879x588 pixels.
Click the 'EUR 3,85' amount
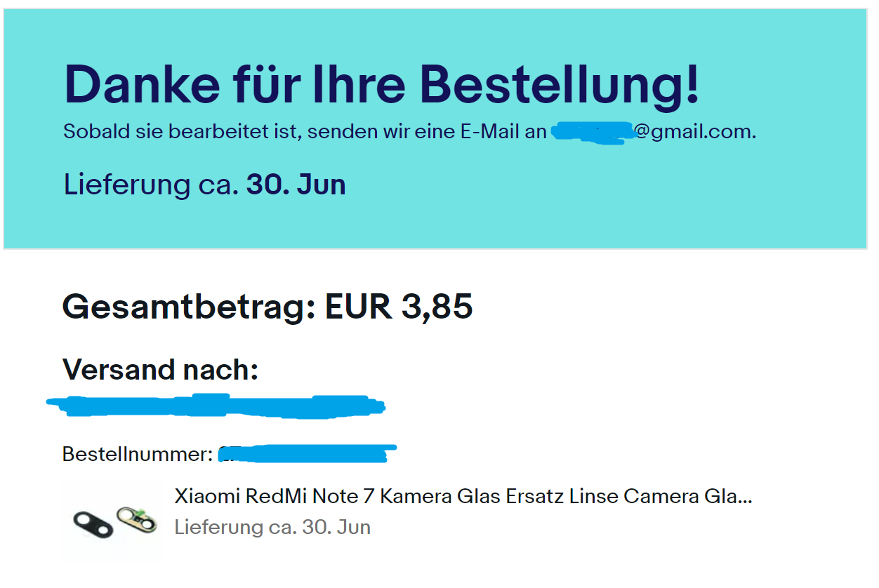[x=398, y=307]
